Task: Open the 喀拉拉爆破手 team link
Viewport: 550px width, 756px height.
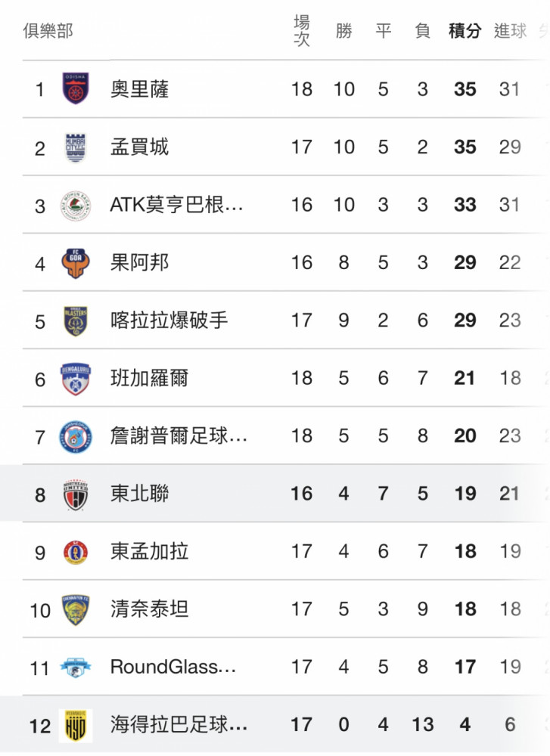Action: click(x=169, y=320)
